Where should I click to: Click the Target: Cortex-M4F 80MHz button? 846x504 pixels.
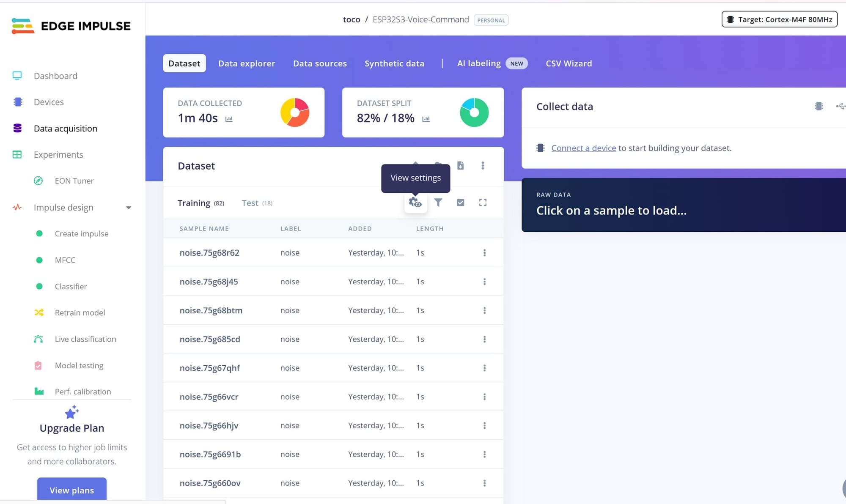coord(779,19)
